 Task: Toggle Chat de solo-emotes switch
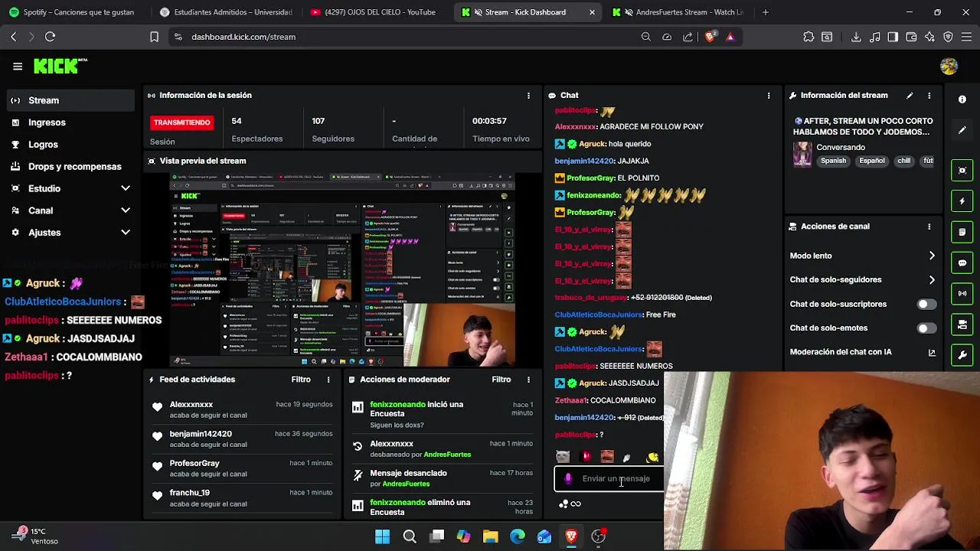pyautogui.click(x=926, y=328)
